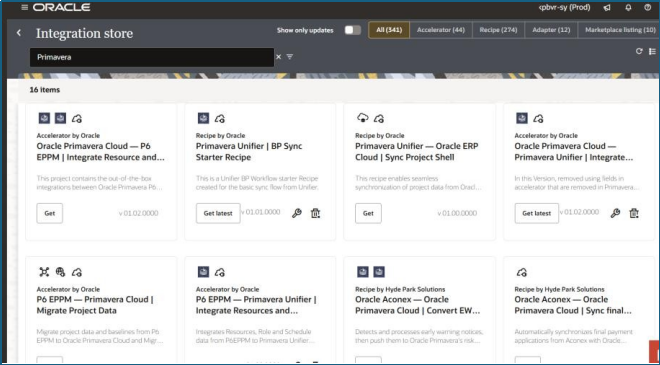660x365 pixels.
Task: Open the help question mark icon
Action: coord(648,8)
